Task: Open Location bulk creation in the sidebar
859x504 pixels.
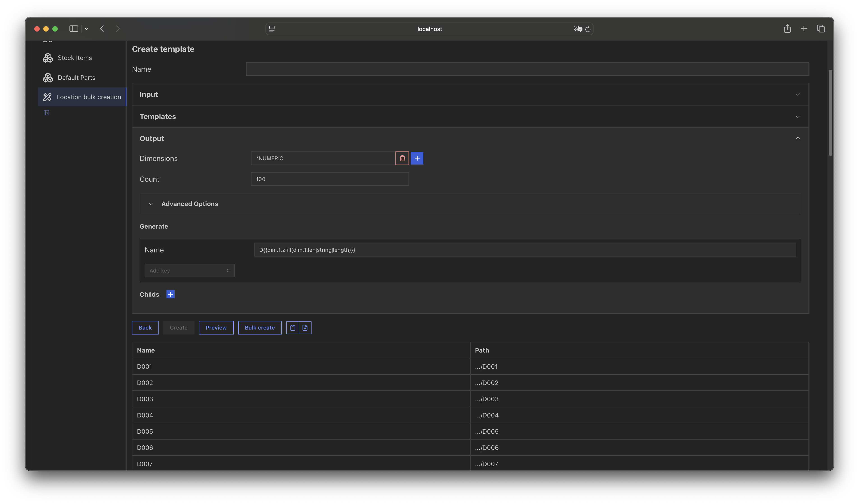Action: pyautogui.click(x=89, y=97)
